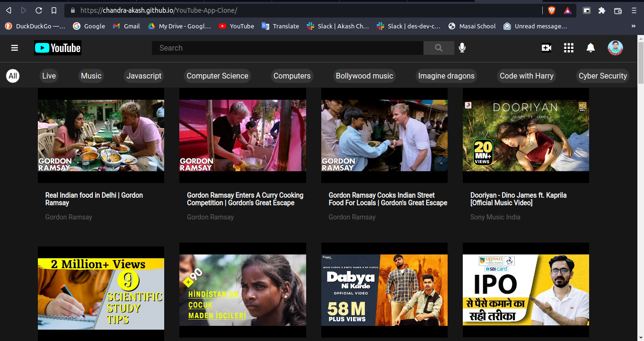The height and width of the screenshot is (341, 644).
Task: Click the Gordon Ramsay channel name
Action: (x=68, y=217)
